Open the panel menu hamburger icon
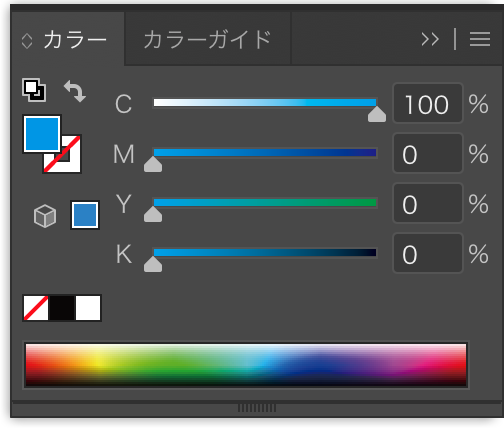 click(480, 39)
